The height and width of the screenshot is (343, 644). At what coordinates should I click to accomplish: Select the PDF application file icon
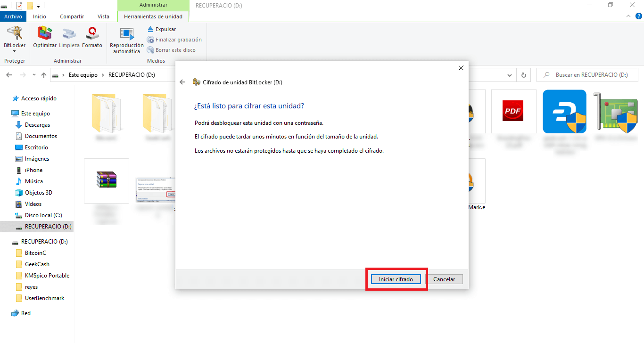[513, 111]
